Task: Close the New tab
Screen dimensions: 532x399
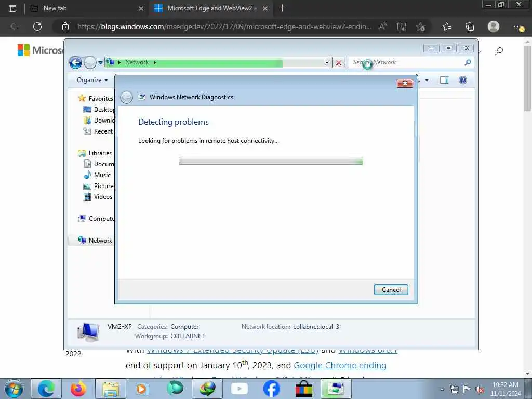Action: pos(141,8)
